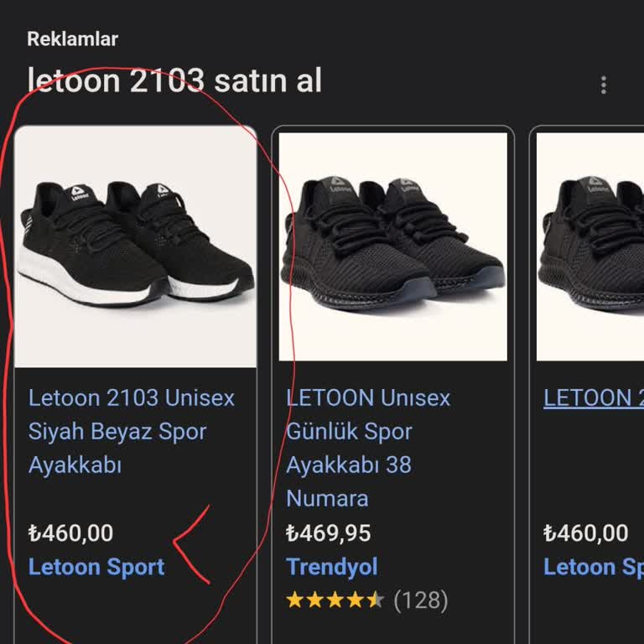Click the black-and-white sole shoe photo
The height and width of the screenshot is (644, 644).
pyautogui.click(x=136, y=246)
